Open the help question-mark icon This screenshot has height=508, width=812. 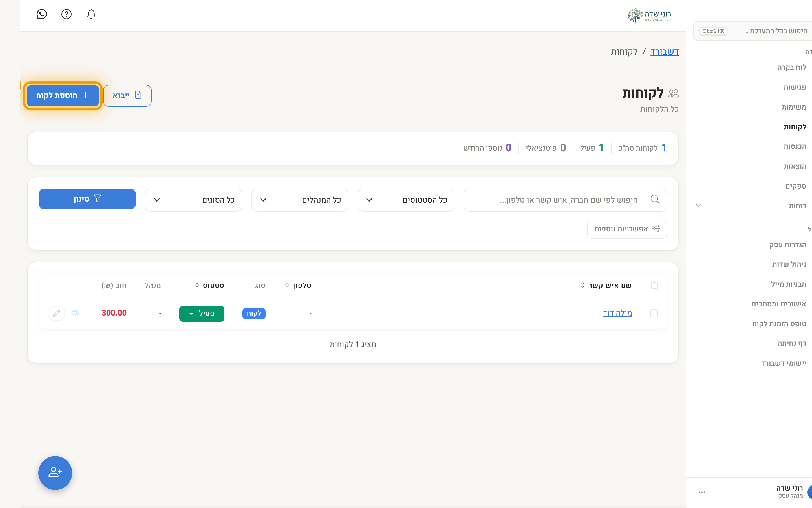pyautogui.click(x=67, y=14)
